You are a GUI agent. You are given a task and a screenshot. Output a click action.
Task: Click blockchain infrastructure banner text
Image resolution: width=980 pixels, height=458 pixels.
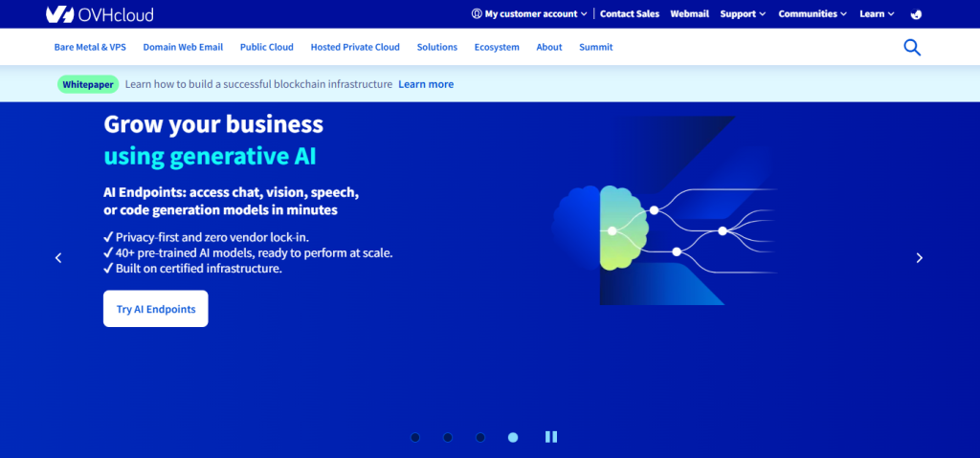[258, 84]
